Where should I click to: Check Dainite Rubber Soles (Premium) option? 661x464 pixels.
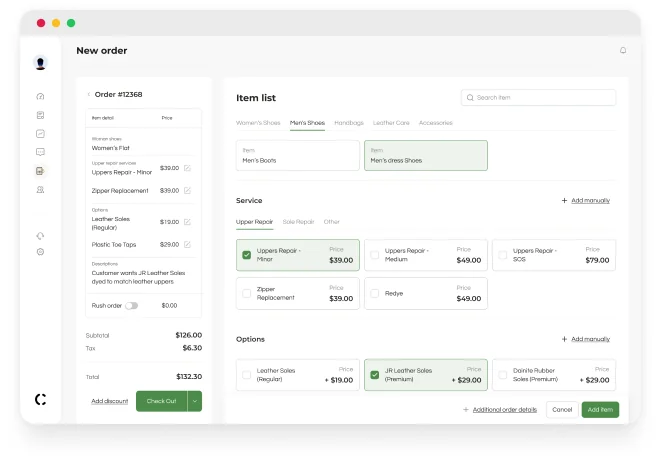(x=502, y=375)
